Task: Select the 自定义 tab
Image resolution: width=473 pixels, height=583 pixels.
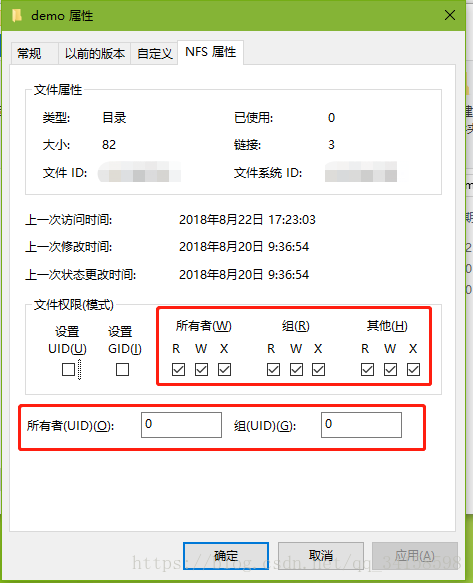Action: click(154, 54)
